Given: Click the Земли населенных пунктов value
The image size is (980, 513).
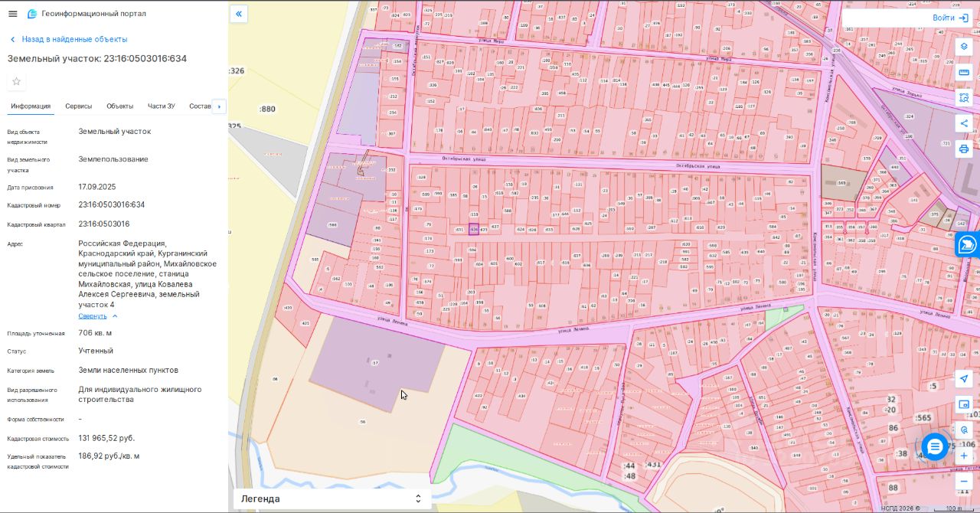Looking at the screenshot, I should tap(128, 370).
